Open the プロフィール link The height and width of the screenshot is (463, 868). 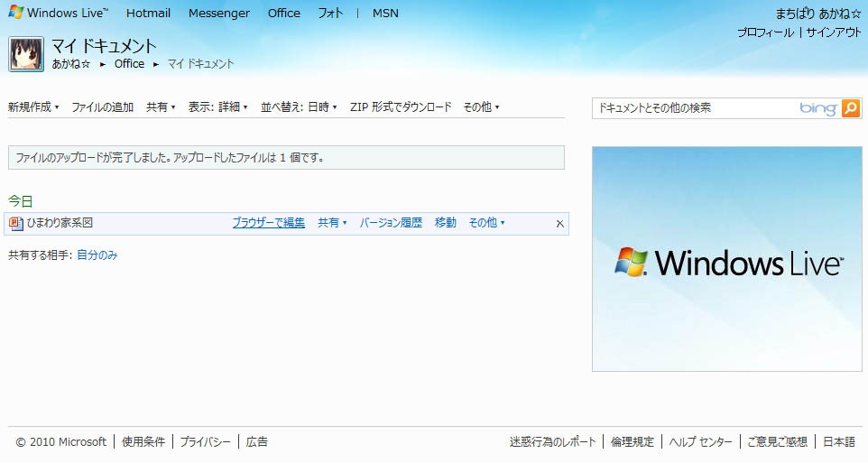click(765, 32)
